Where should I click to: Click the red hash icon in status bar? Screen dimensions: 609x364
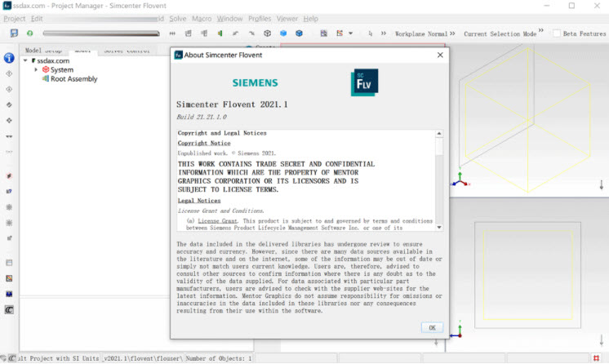pos(596,357)
